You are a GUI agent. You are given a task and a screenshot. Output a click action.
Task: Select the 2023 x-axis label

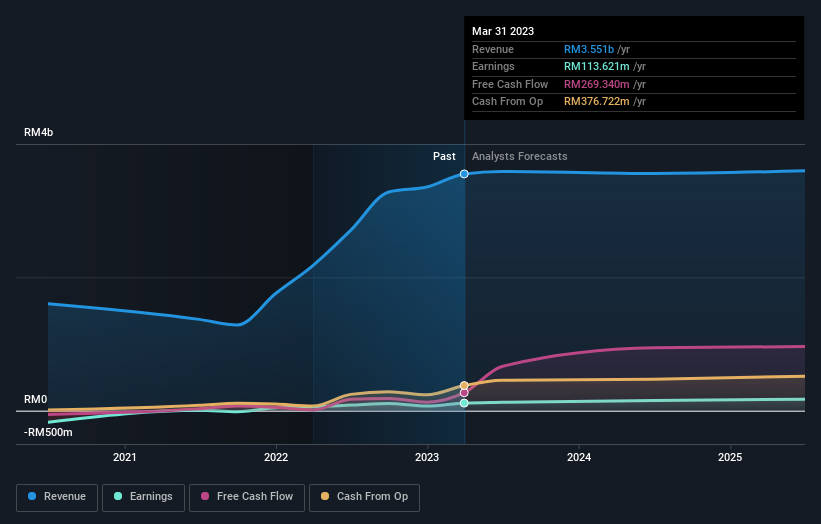coord(427,458)
